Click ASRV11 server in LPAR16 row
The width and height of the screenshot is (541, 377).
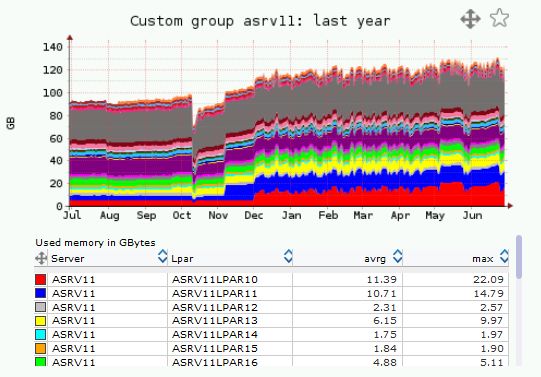[73, 362]
